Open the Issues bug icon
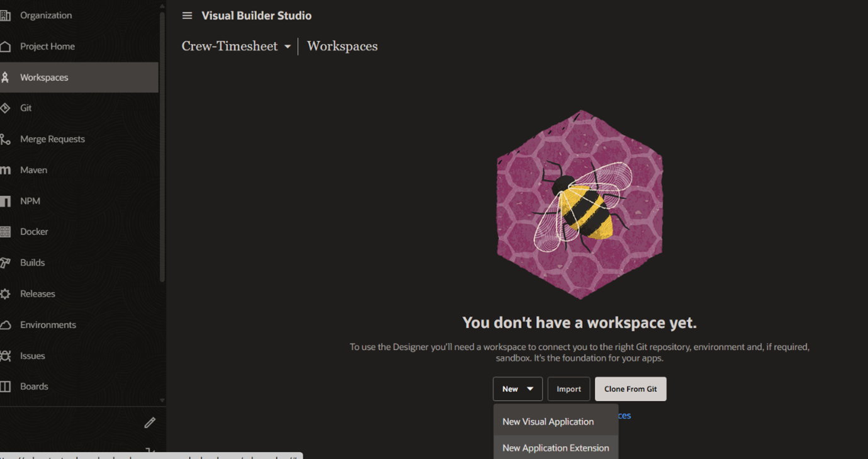Image resolution: width=868 pixels, height=459 pixels. tap(6, 356)
